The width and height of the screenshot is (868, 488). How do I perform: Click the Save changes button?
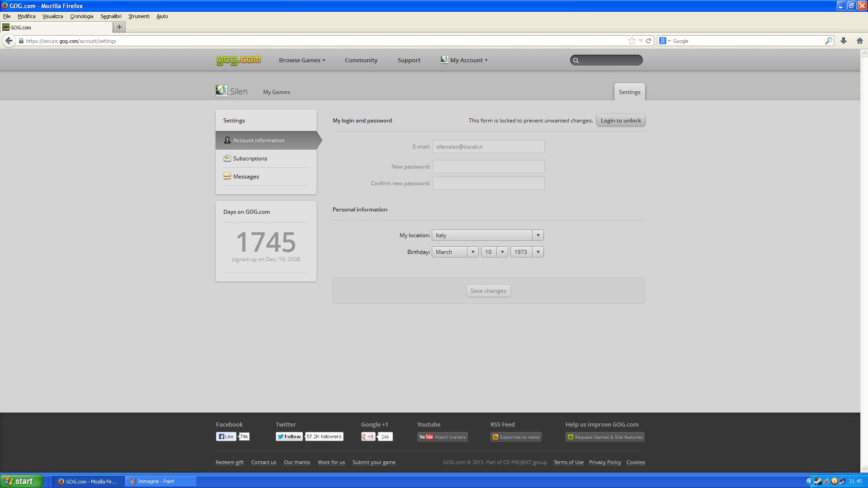coord(488,291)
